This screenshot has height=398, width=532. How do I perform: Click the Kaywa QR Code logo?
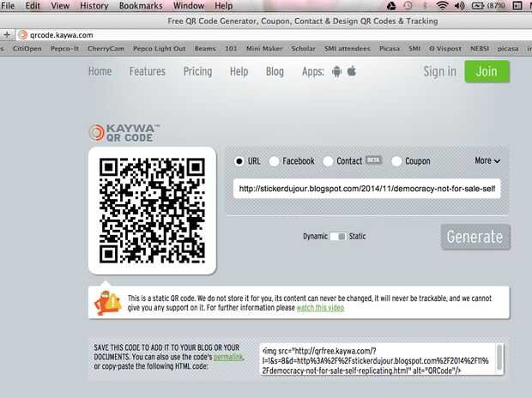click(124, 133)
